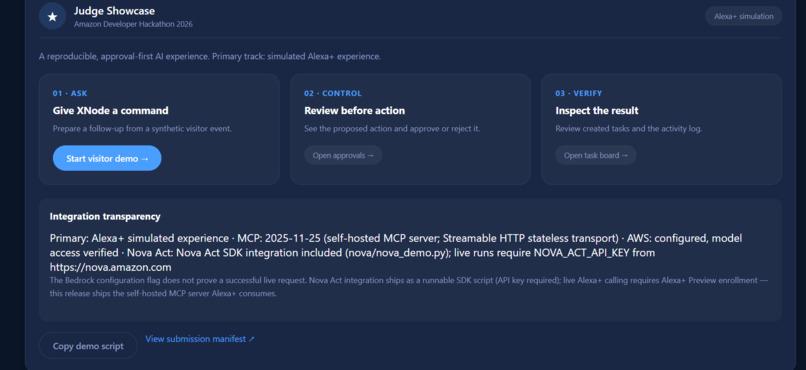Image resolution: width=806 pixels, height=370 pixels.
Task: Click the 'Inspect the result' heading
Action: (x=597, y=110)
